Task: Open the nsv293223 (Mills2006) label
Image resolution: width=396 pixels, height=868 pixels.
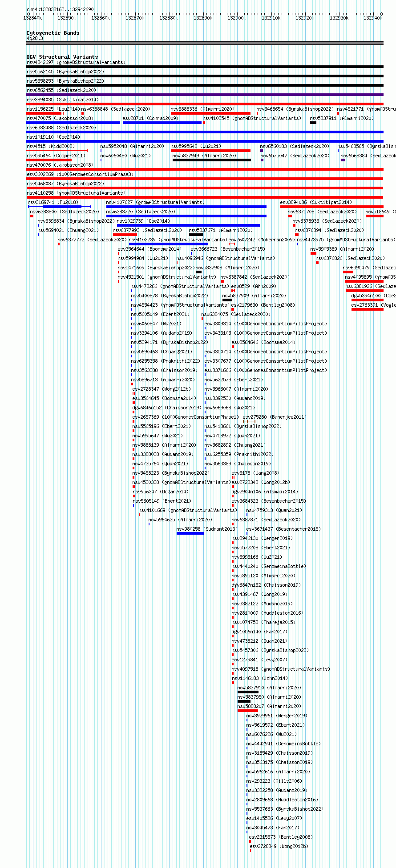Action: (x=274, y=781)
